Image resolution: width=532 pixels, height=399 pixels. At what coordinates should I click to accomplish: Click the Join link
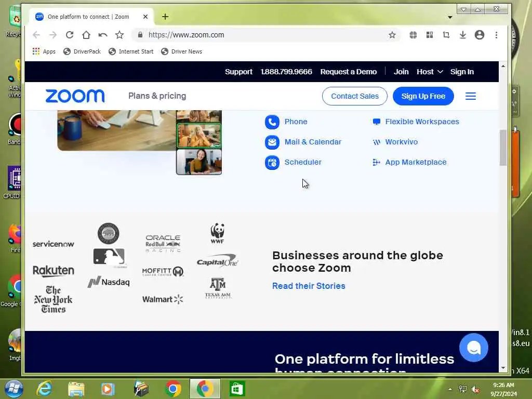pyautogui.click(x=401, y=72)
